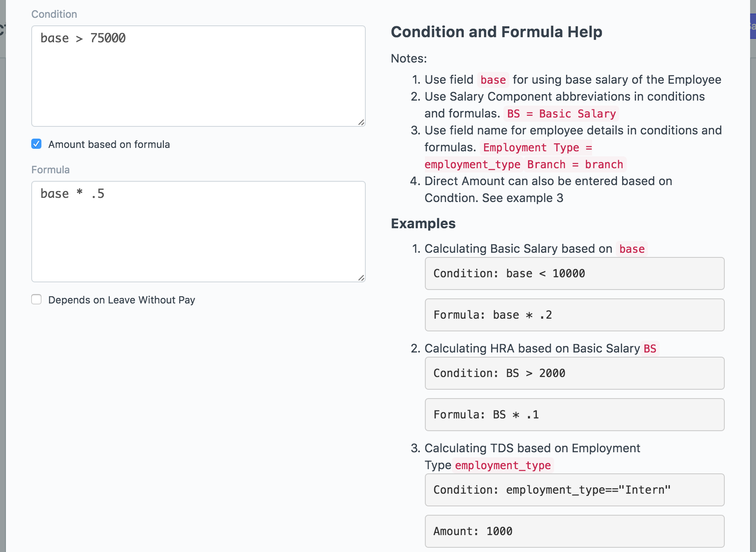Click the 'Condition' field label

[54, 14]
